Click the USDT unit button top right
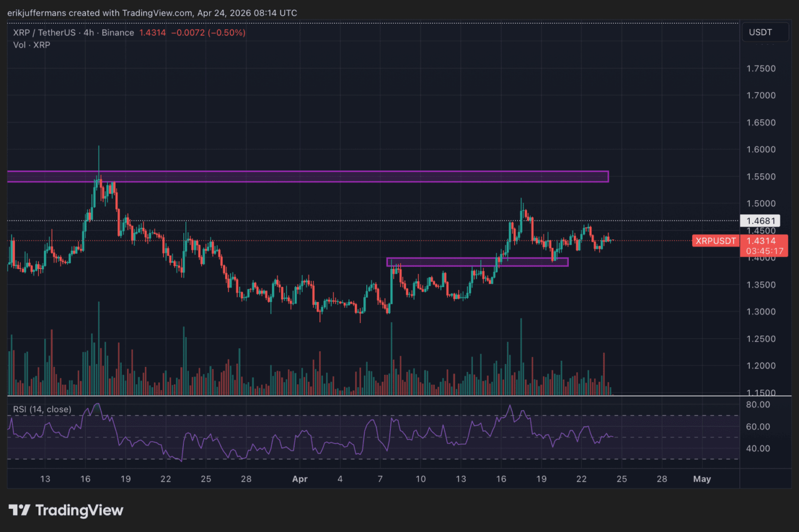The height and width of the screenshot is (532, 799). 764,32
